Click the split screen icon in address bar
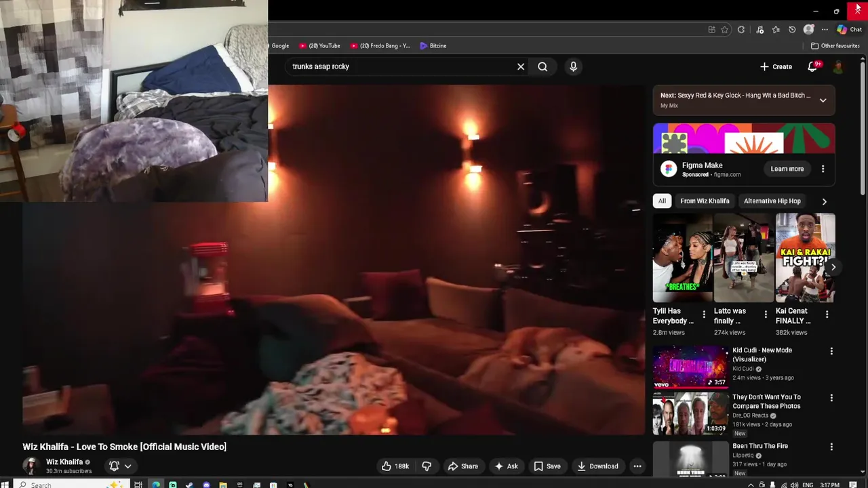This screenshot has height=488, width=868. tap(711, 30)
